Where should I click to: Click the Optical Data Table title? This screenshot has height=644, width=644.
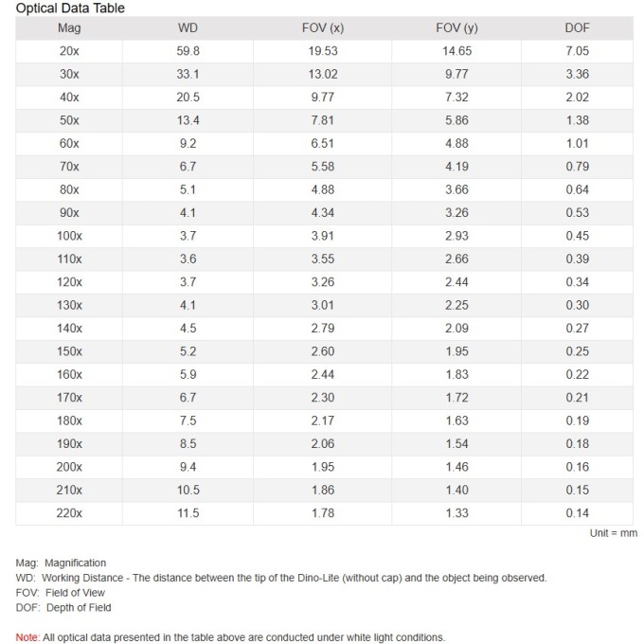[x=70, y=9]
